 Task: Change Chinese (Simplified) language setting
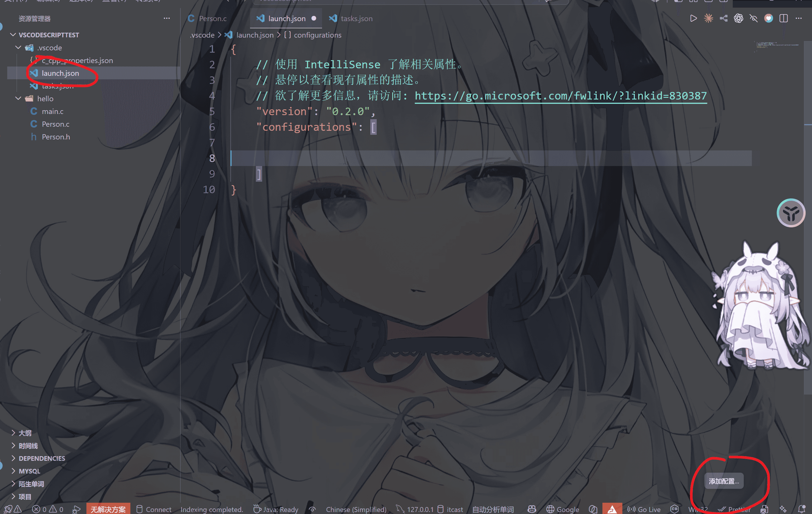[356, 509]
